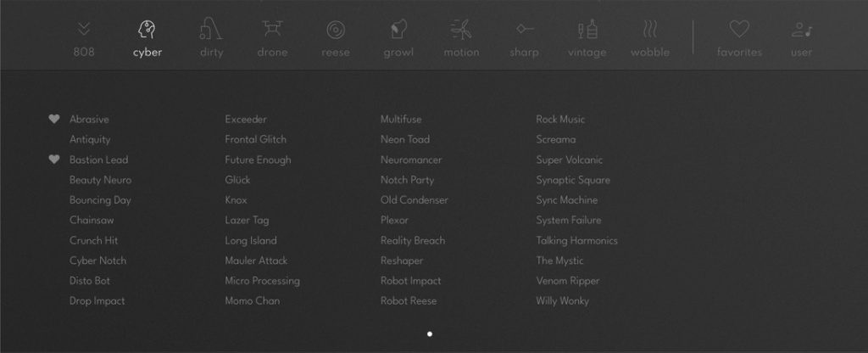Click the page indicator dot
868x353 pixels.
[430, 333]
